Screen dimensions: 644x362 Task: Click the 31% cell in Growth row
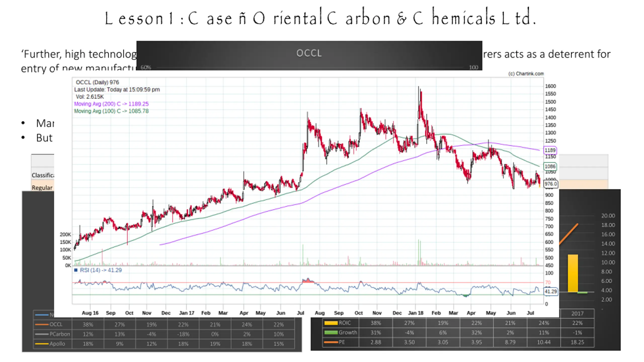click(376, 333)
